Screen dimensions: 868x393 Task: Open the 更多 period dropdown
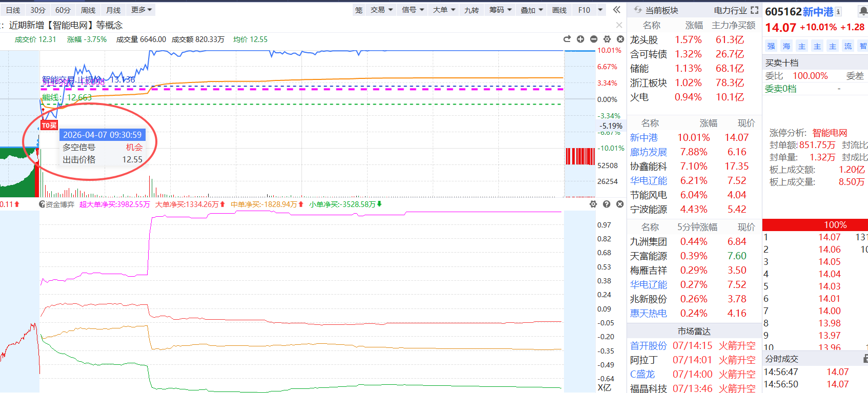142,10
